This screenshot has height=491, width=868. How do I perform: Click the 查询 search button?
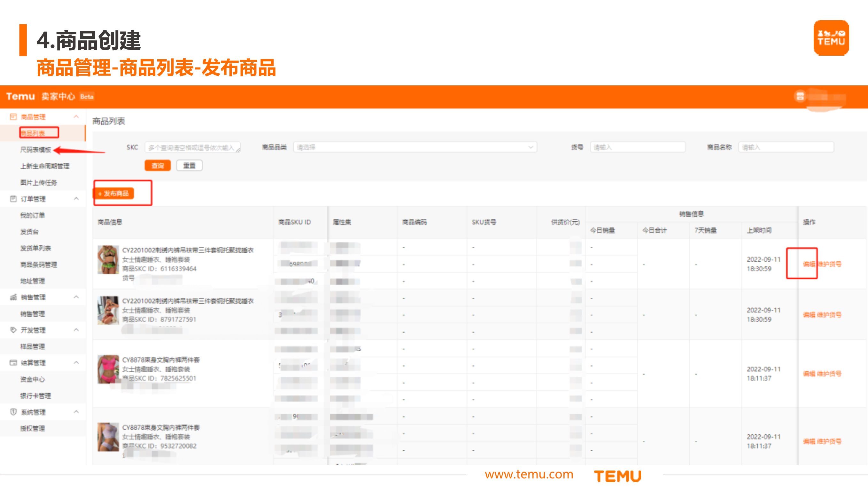point(158,166)
